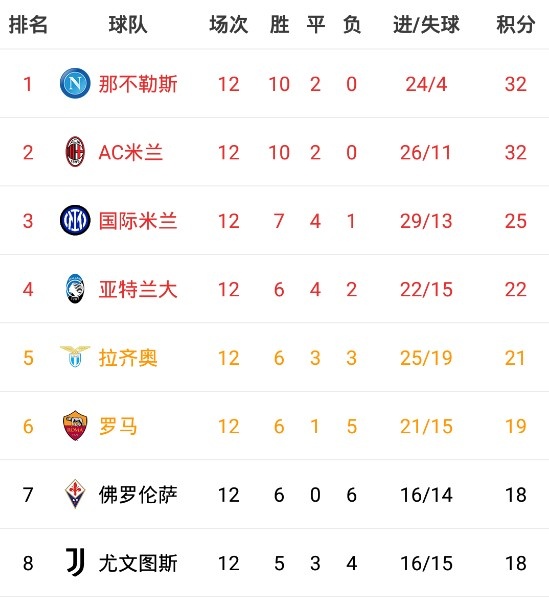Select team name 国际米兰
This screenshot has width=549, height=599.
(138, 221)
